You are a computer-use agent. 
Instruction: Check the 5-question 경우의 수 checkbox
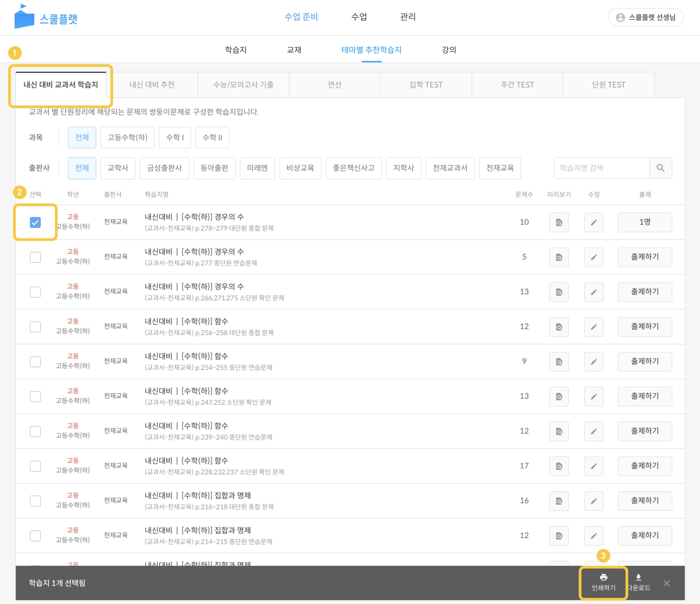click(35, 257)
